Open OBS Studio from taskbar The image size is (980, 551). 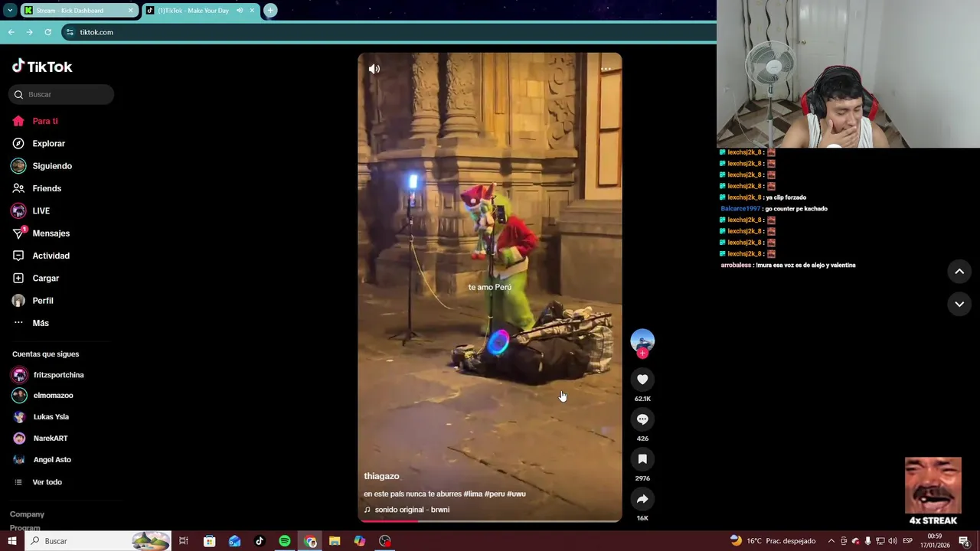(x=385, y=541)
